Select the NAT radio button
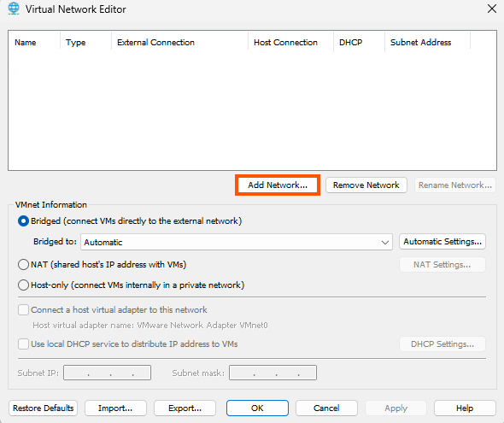 point(23,265)
